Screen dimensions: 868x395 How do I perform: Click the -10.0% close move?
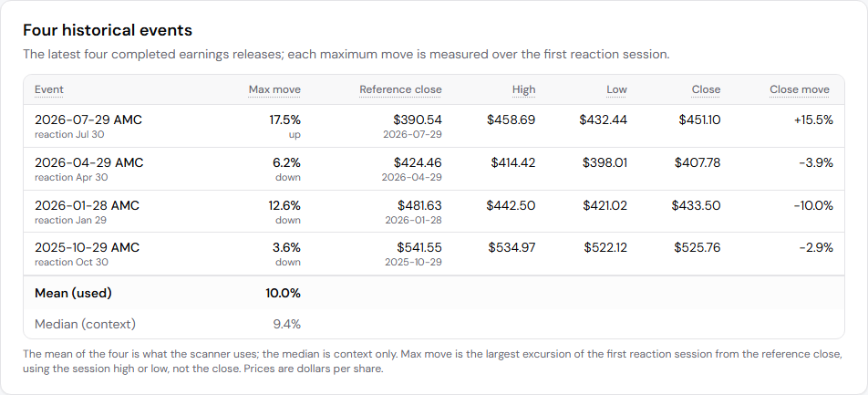(813, 205)
